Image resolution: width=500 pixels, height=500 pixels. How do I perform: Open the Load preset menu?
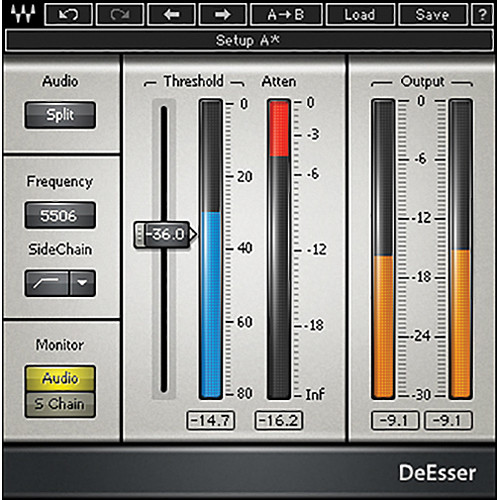360,14
